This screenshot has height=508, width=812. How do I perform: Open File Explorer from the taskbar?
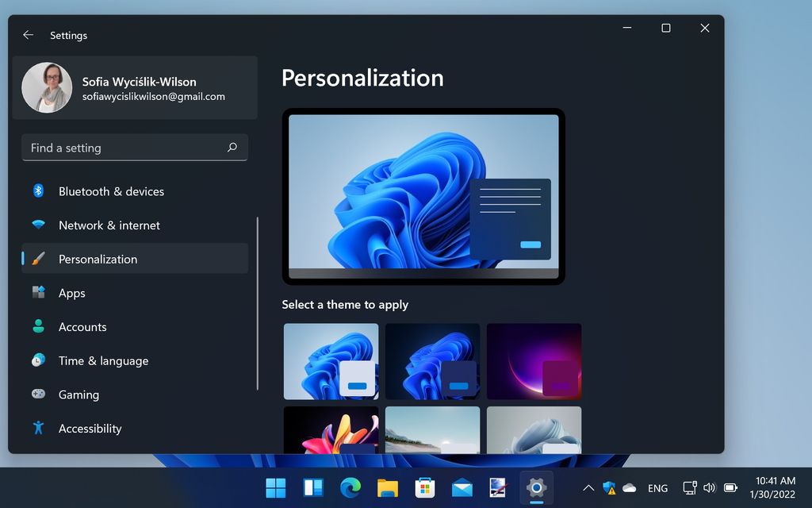click(x=387, y=488)
